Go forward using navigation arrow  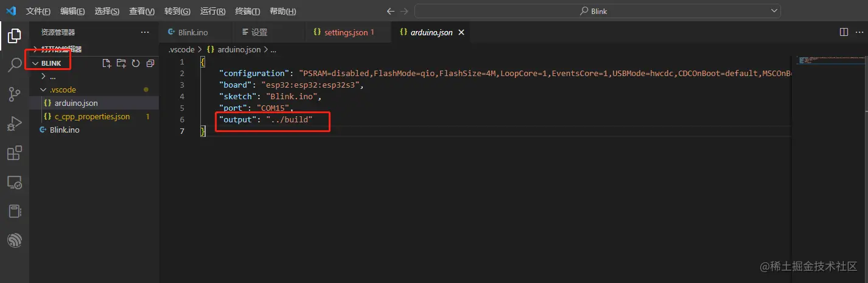click(x=405, y=11)
